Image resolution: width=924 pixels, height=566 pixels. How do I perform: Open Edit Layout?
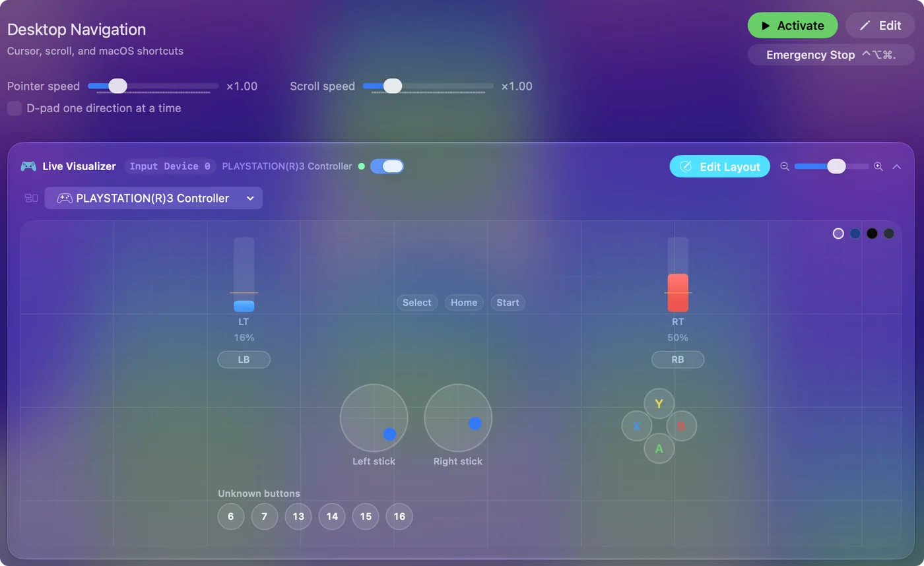pos(720,166)
